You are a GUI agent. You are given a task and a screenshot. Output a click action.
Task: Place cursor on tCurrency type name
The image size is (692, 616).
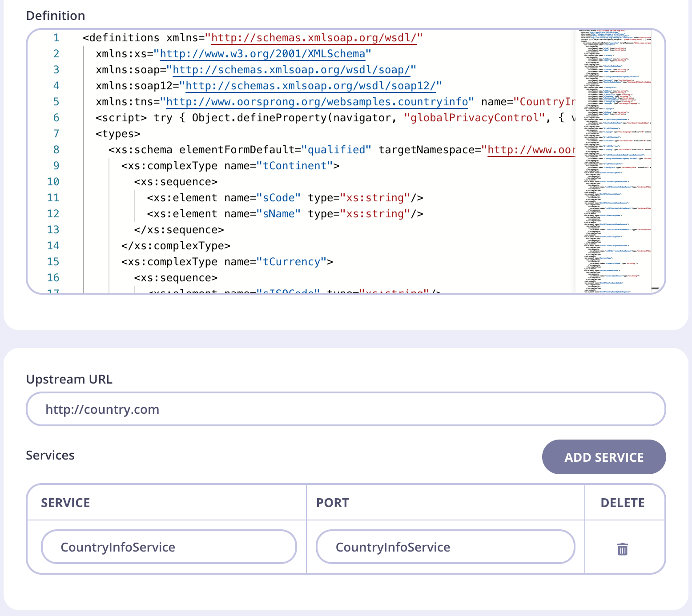pyautogui.click(x=291, y=262)
